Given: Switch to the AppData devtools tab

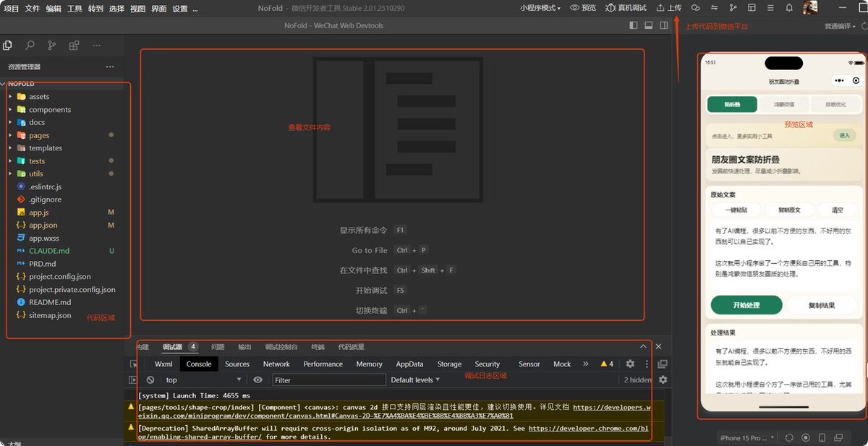Looking at the screenshot, I should (x=409, y=364).
